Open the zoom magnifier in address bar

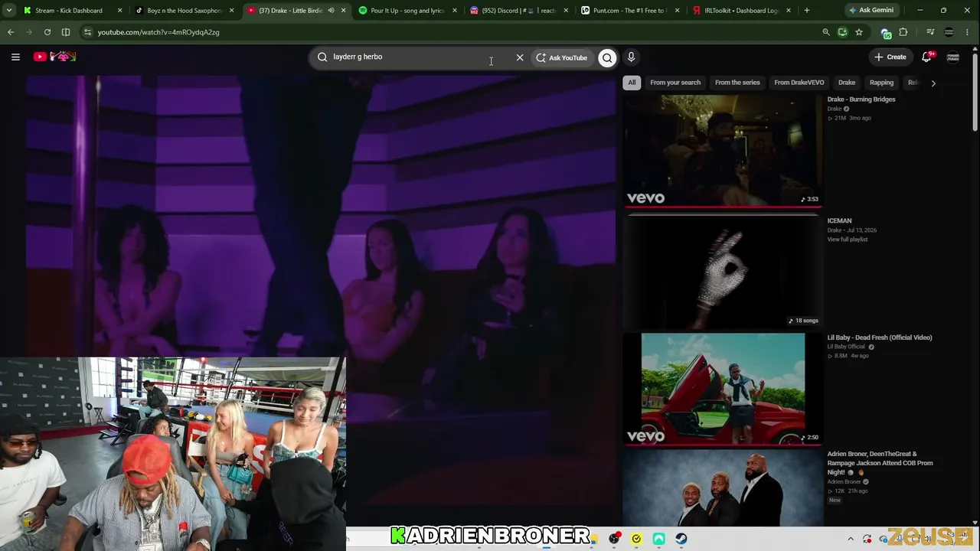click(825, 32)
